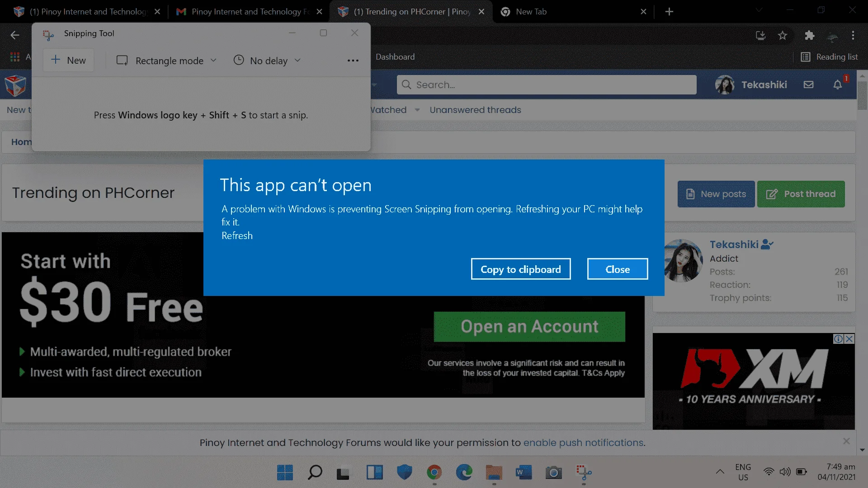This screenshot has width=868, height=488.
Task: Click the PHCorner Search field
Action: [x=547, y=84]
